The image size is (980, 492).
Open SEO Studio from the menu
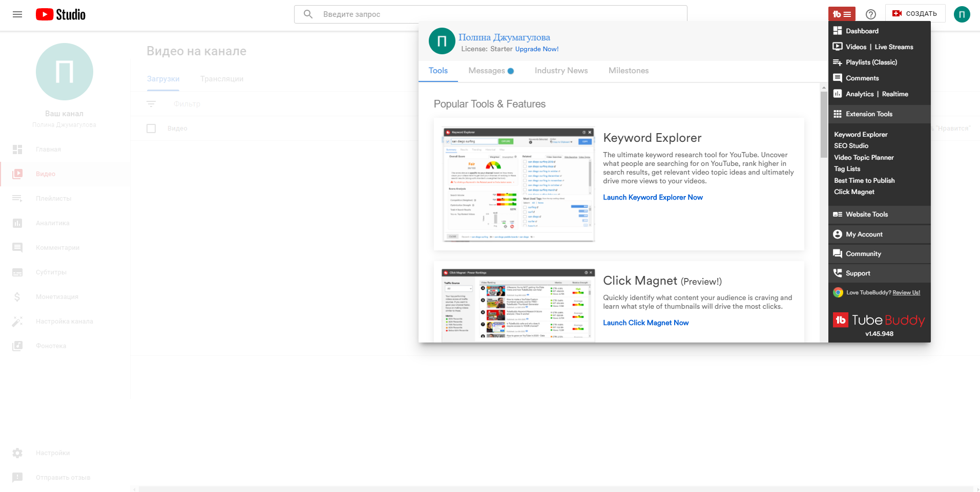click(851, 146)
